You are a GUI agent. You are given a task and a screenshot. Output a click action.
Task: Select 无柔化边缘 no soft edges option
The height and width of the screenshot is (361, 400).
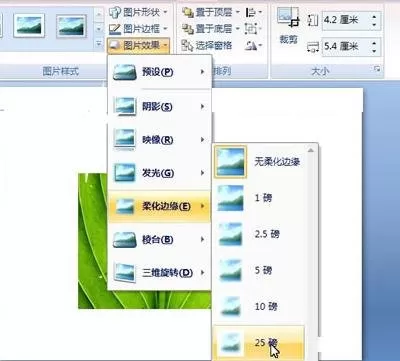pos(259,162)
